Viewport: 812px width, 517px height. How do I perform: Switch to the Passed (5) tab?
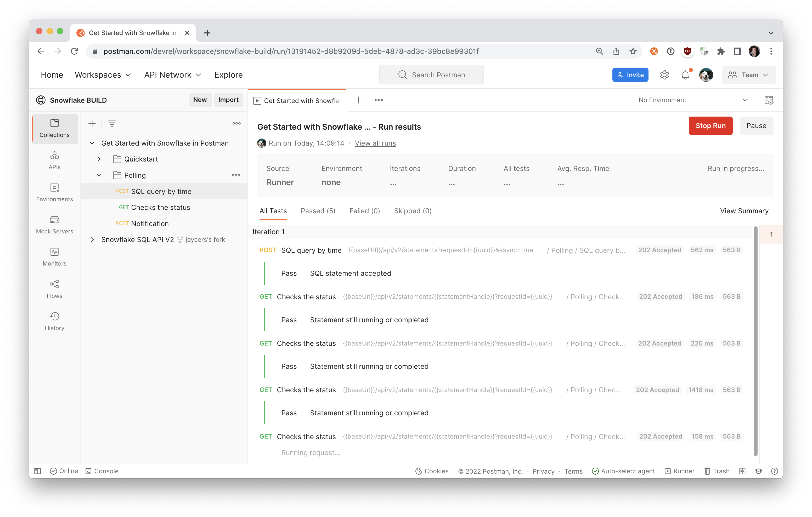318,211
